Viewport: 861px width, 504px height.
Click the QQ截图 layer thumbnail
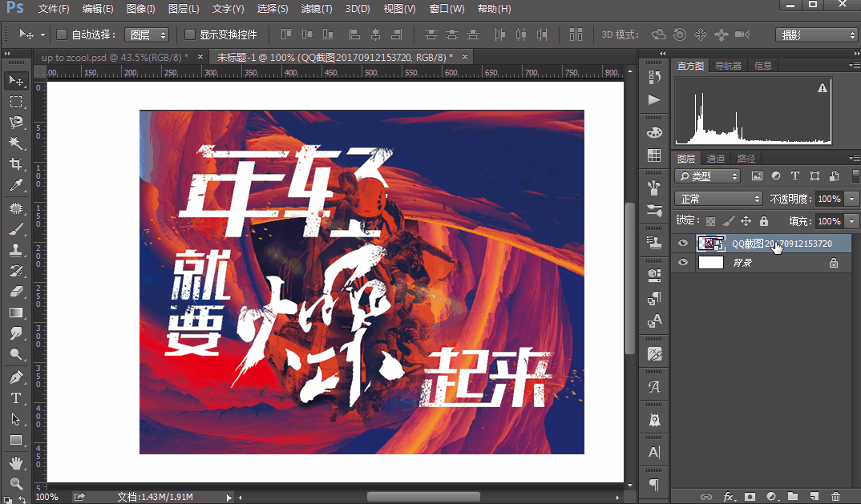point(710,243)
